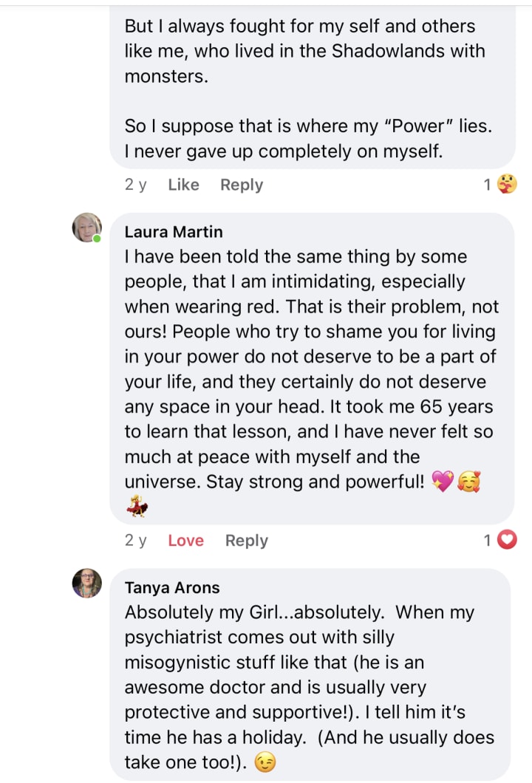Click the green online status dot
The width and height of the screenshot is (532, 783).
(x=97, y=238)
